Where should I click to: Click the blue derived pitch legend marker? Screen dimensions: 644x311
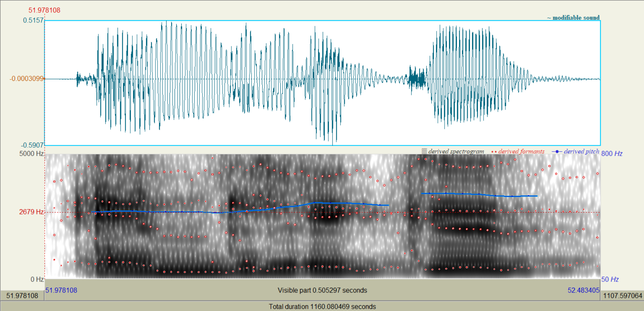(x=557, y=152)
